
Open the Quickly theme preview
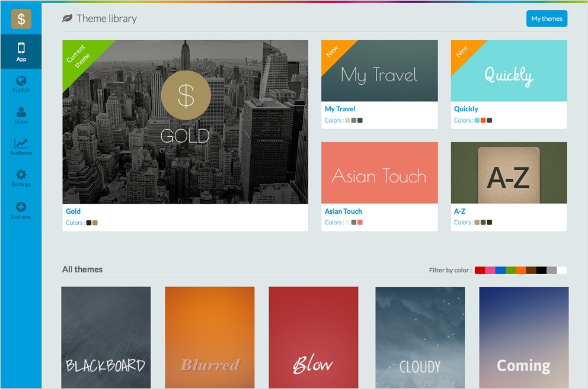[x=509, y=71]
